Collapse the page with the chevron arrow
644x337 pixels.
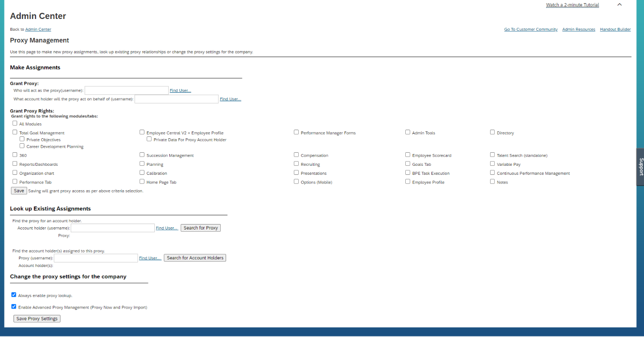point(619,5)
